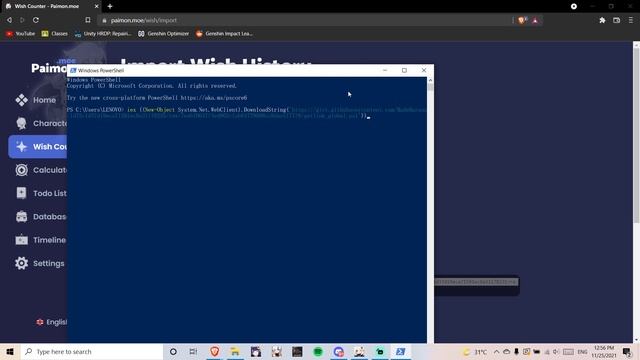Open the Unity HRDP bookmark
The height and width of the screenshot is (360, 640).
(103, 34)
